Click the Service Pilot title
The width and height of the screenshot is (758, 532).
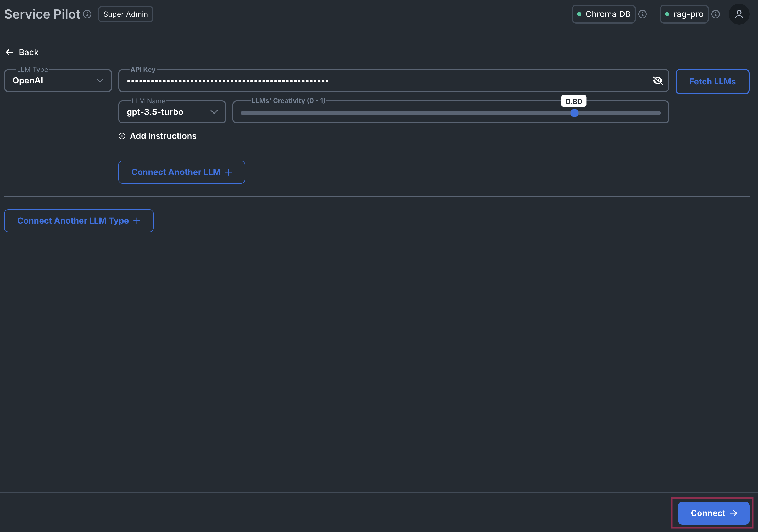(x=42, y=14)
